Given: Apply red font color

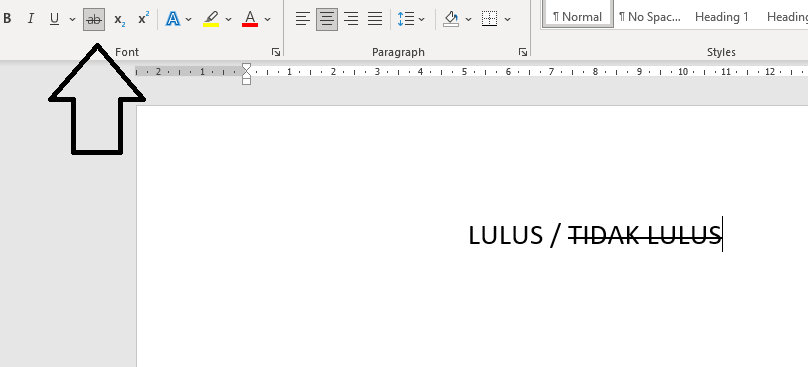Looking at the screenshot, I should click(x=250, y=20).
